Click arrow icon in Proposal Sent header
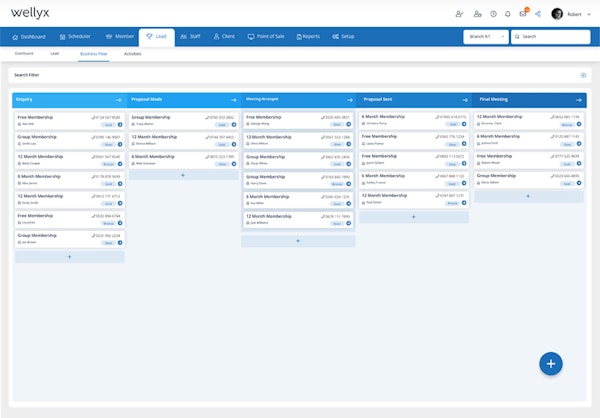Image resolution: width=600 pixels, height=418 pixels. click(465, 100)
